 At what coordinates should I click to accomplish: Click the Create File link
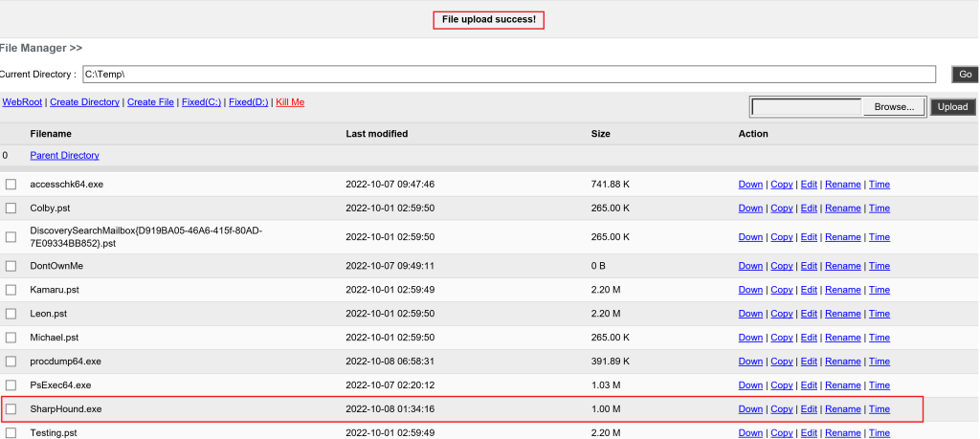click(150, 102)
